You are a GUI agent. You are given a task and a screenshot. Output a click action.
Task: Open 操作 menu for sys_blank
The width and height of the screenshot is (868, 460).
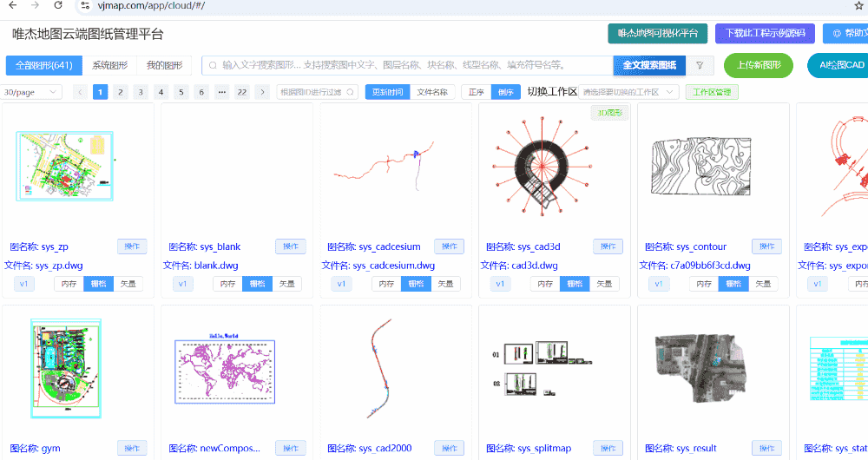point(291,246)
